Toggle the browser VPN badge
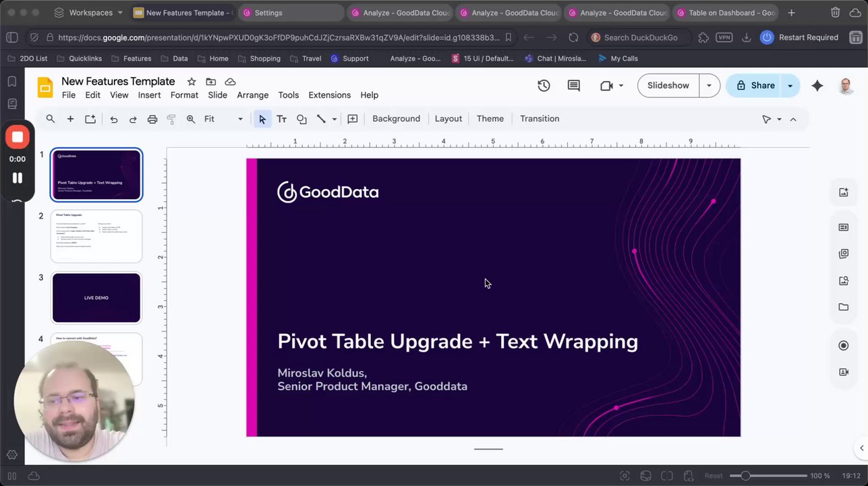The width and height of the screenshot is (868, 486). (724, 38)
